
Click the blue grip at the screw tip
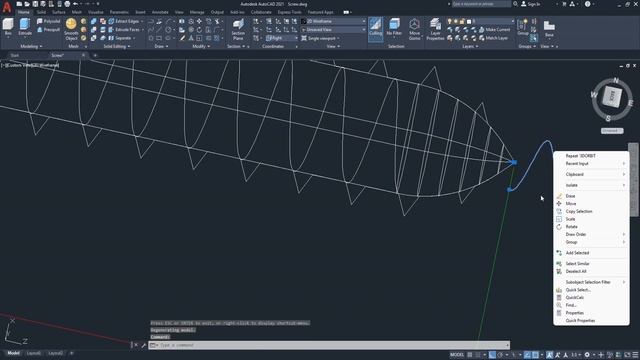pos(514,162)
